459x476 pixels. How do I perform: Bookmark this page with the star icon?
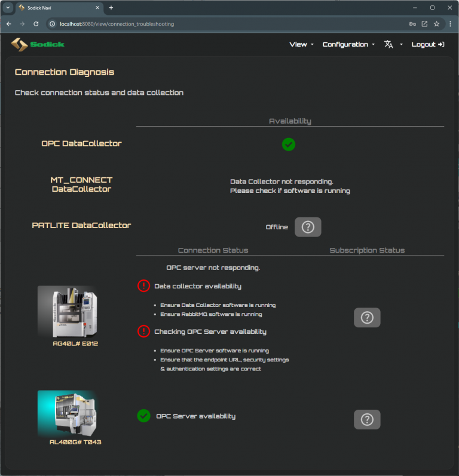(x=436, y=24)
